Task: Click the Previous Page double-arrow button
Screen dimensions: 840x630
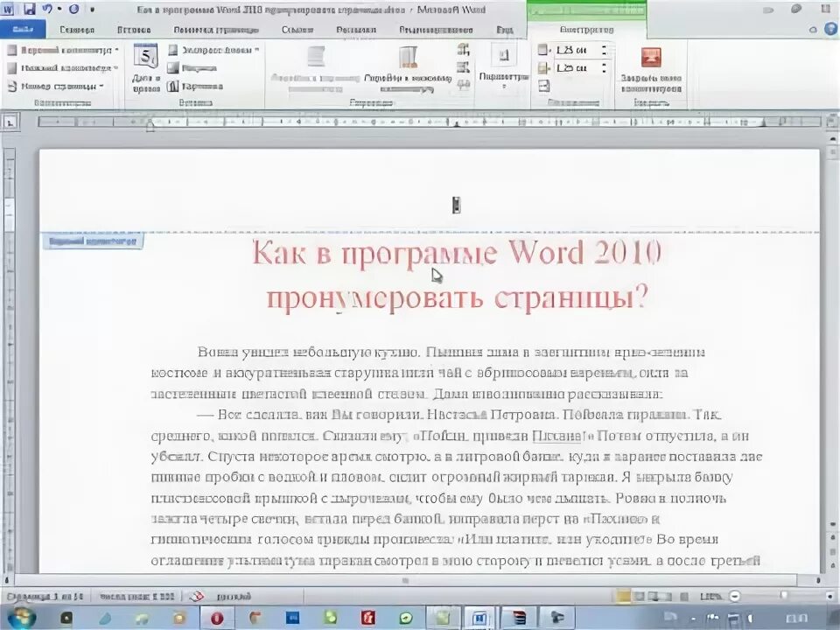Action: pos(833,536)
